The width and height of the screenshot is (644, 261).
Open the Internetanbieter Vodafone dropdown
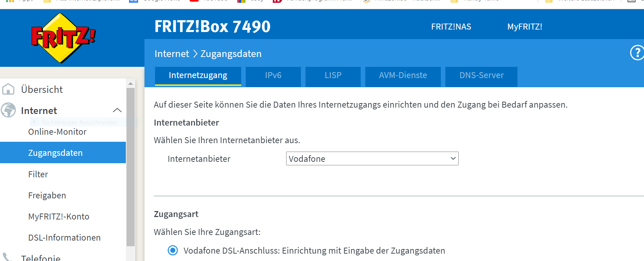[x=372, y=159]
